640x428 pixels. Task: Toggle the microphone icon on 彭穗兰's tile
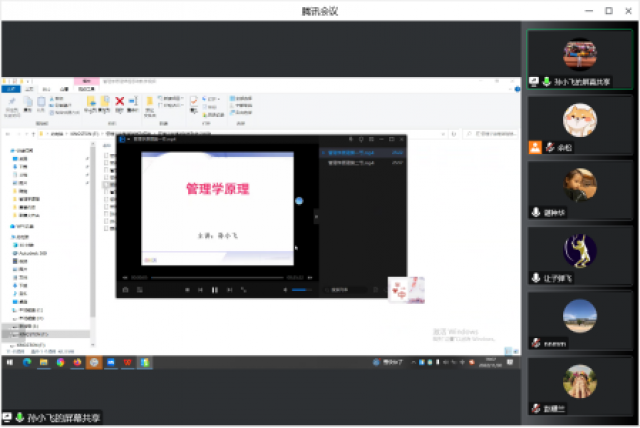tap(536, 410)
